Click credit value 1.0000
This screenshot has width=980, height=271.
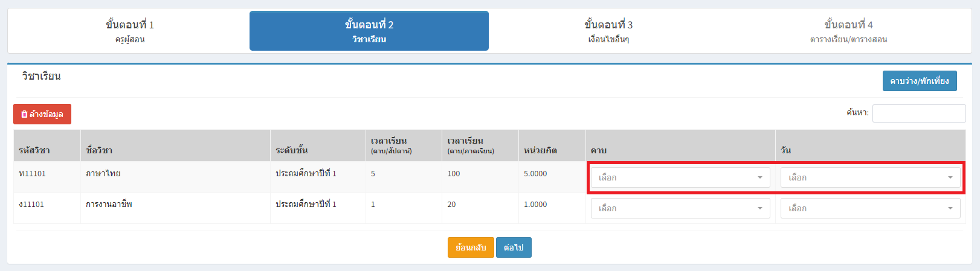[535, 205]
